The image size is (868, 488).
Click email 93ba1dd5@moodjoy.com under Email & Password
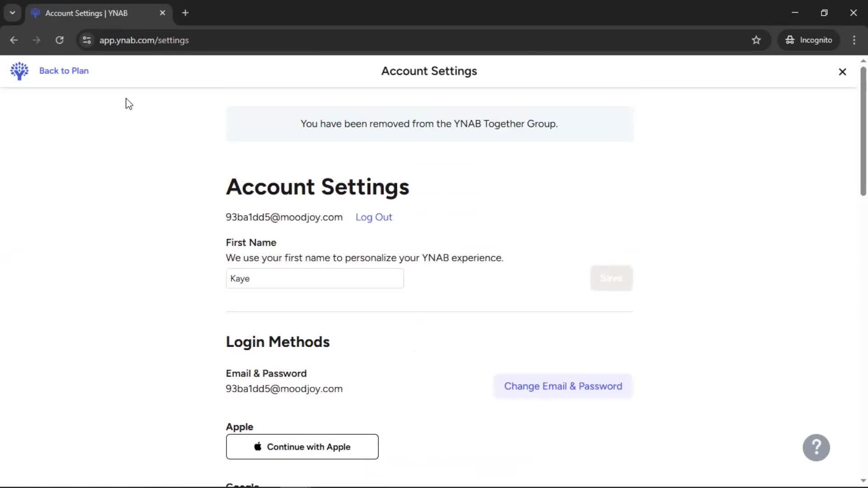point(284,389)
